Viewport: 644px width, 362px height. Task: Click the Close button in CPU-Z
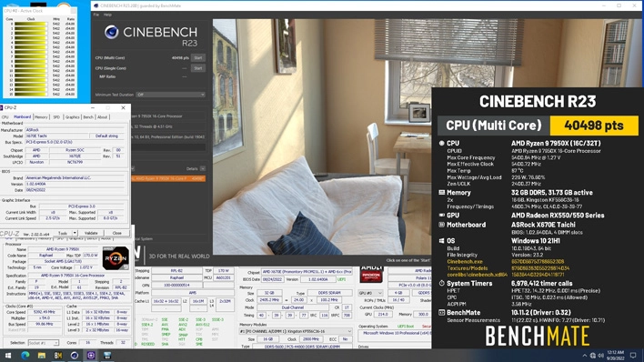[117, 233]
